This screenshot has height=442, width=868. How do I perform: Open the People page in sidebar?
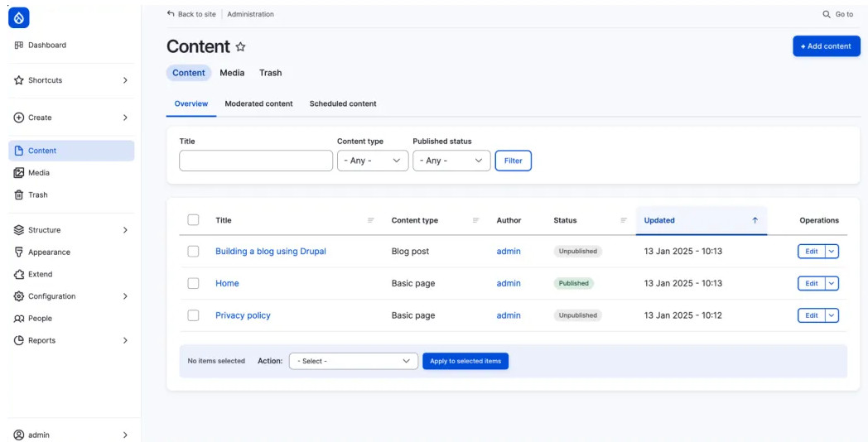click(39, 319)
